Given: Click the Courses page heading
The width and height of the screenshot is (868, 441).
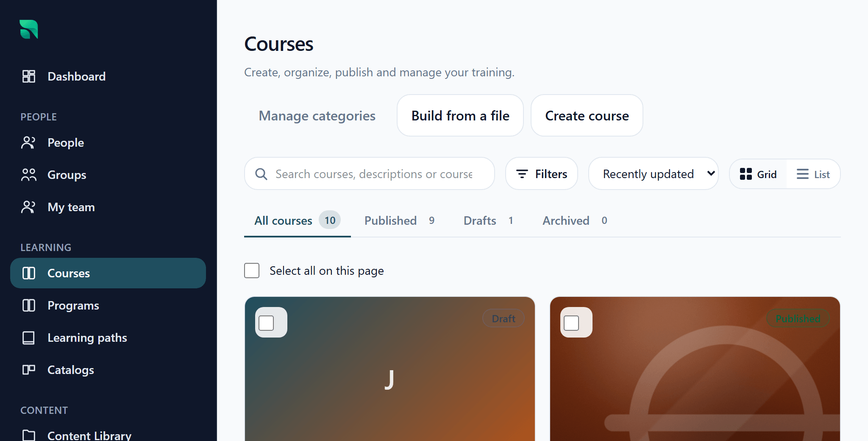Looking at the screenshot, I should click(279, 44).
